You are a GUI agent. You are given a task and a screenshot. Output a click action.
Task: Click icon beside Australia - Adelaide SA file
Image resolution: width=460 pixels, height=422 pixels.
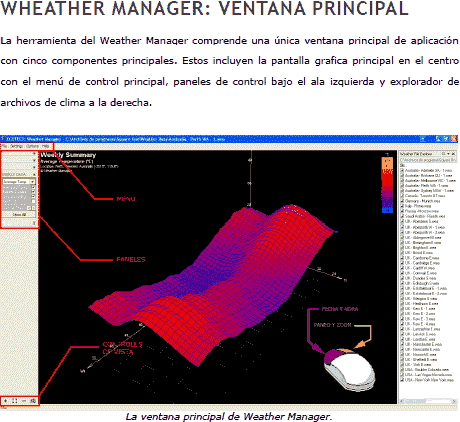coord(402,171)
